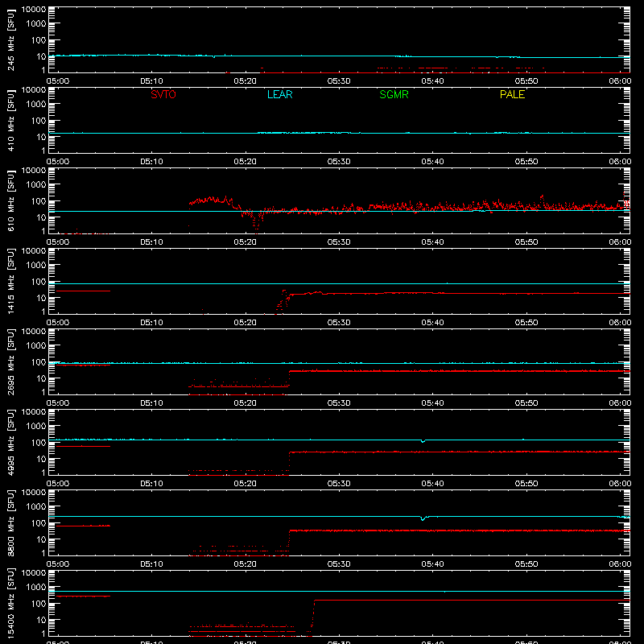This screenshot has width=644, height=644.
Task: Click the green SGMR legend label
Action: point(394,94)
